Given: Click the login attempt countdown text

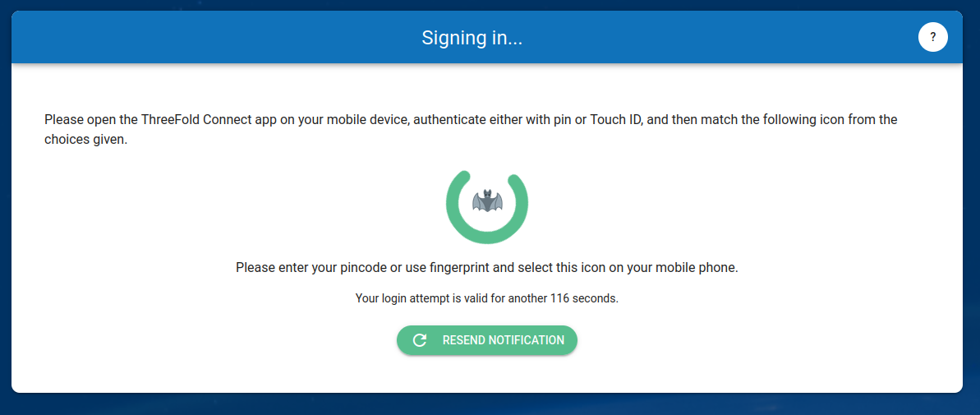Looking at the screenshot, I should (x=487, y=299).
